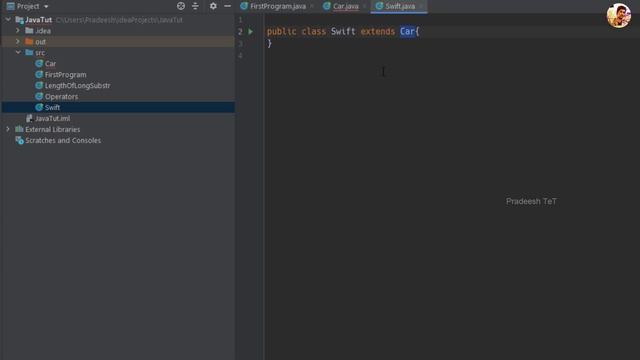
Task: Open the Project view dropdown
Action: point(46,7)
